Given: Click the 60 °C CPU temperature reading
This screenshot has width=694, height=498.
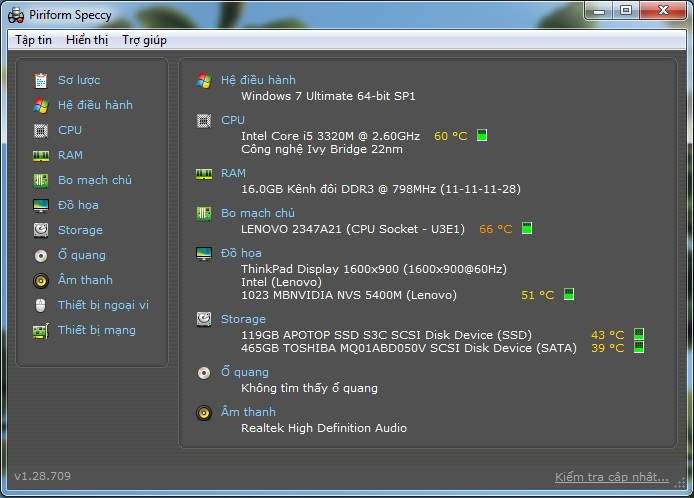Looking at the screenshot, I should pos(450,136).
